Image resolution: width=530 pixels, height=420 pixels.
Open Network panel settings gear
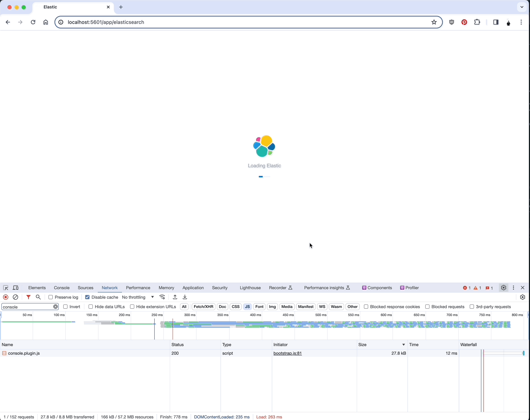point(523,297)
